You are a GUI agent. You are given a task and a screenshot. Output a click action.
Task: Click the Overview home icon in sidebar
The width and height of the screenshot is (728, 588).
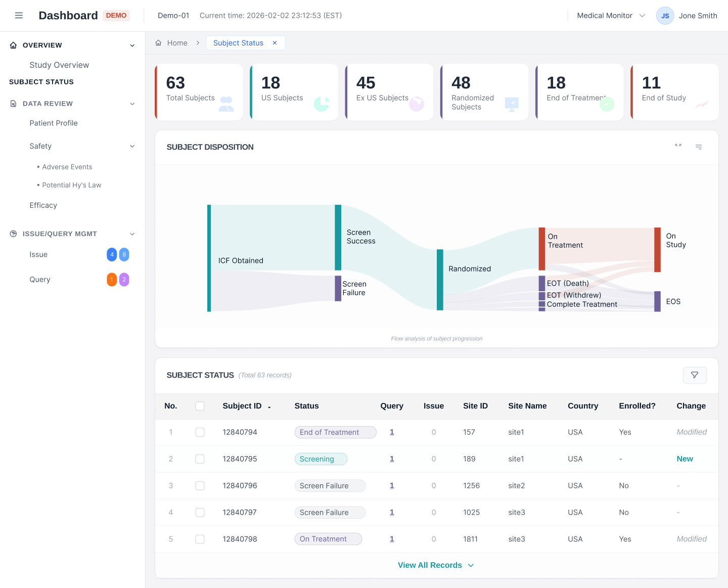[x=13, y=45]
